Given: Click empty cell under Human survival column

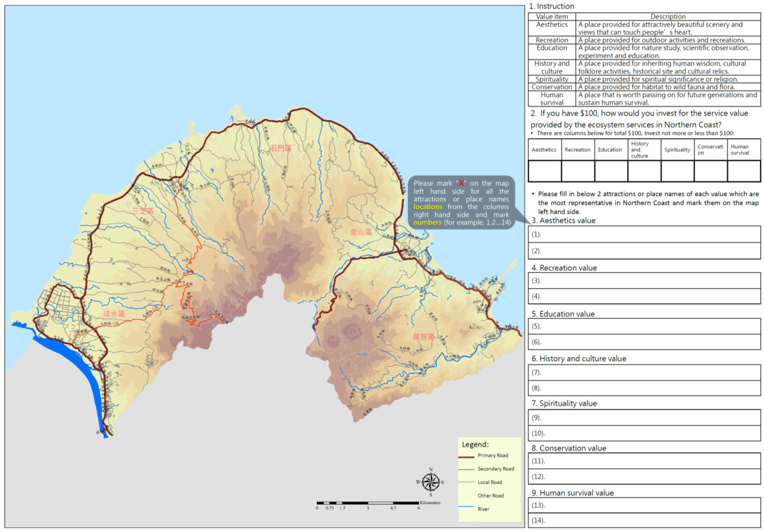Looking at the screenshot, I should [744, 171].
